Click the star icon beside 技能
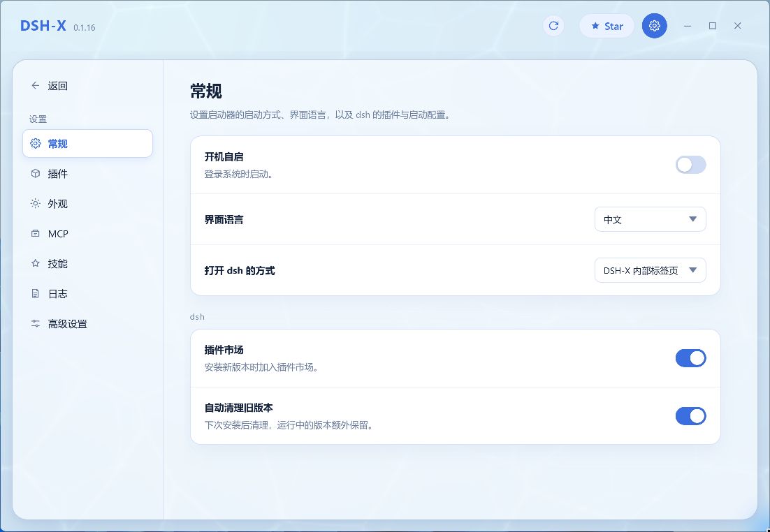 (36, 263)
